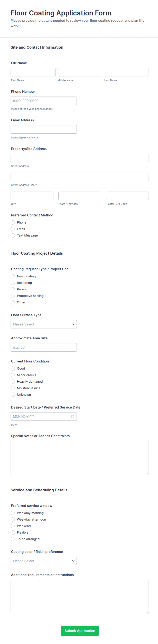Screen dimensions: 158x644
Task: Click the Email Address input
Action: [x=43, y=129]
